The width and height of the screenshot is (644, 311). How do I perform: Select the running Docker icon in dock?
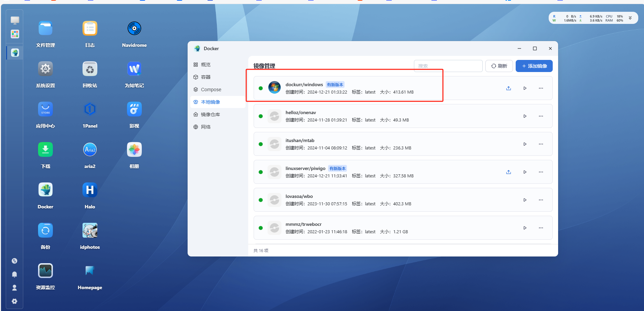click(15, 53)
